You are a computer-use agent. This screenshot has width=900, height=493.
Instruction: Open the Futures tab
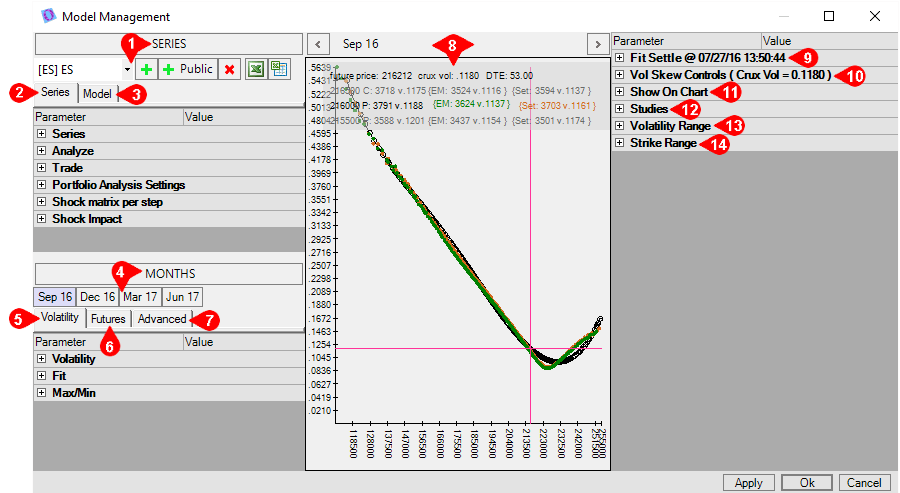coord(108,319)
